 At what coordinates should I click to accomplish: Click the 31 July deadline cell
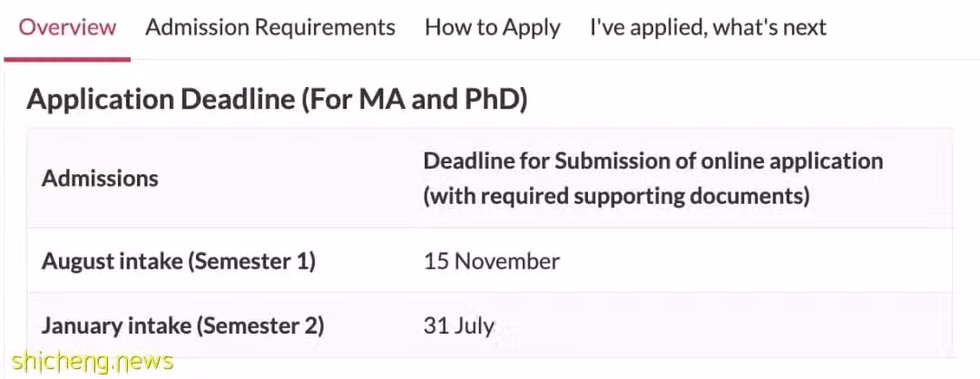459,326
